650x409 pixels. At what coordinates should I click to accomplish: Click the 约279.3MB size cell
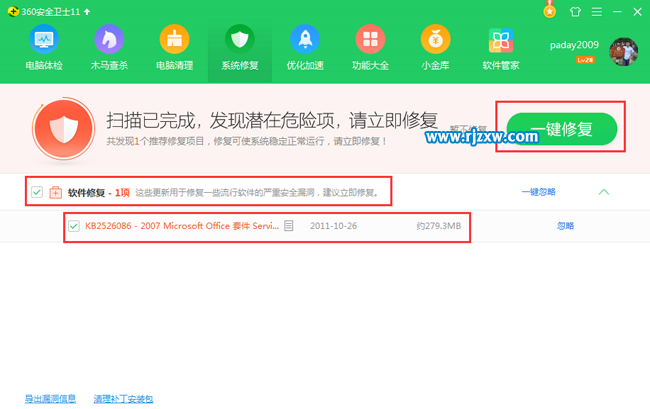tap(439, 226)
